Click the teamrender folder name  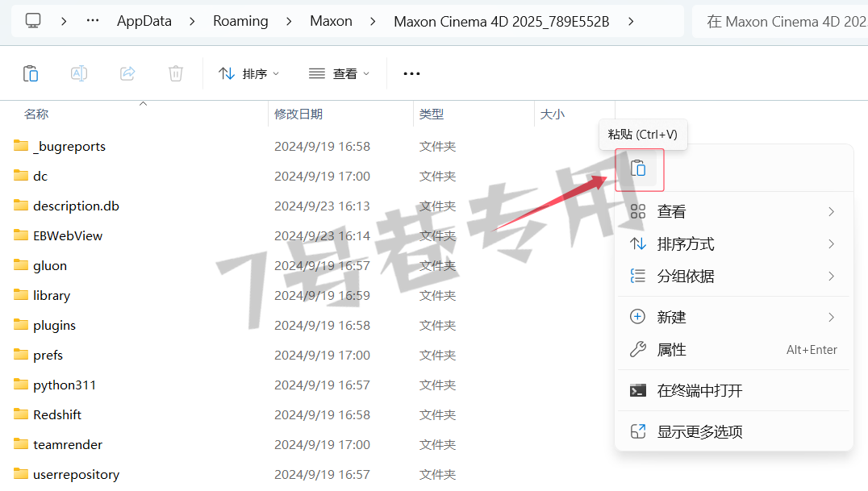(68, 444)
